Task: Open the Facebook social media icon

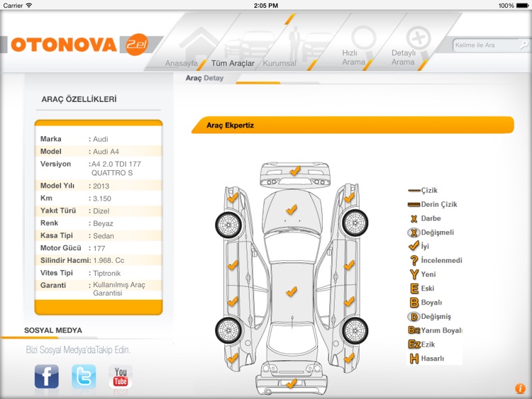Action: click(47, 376)
